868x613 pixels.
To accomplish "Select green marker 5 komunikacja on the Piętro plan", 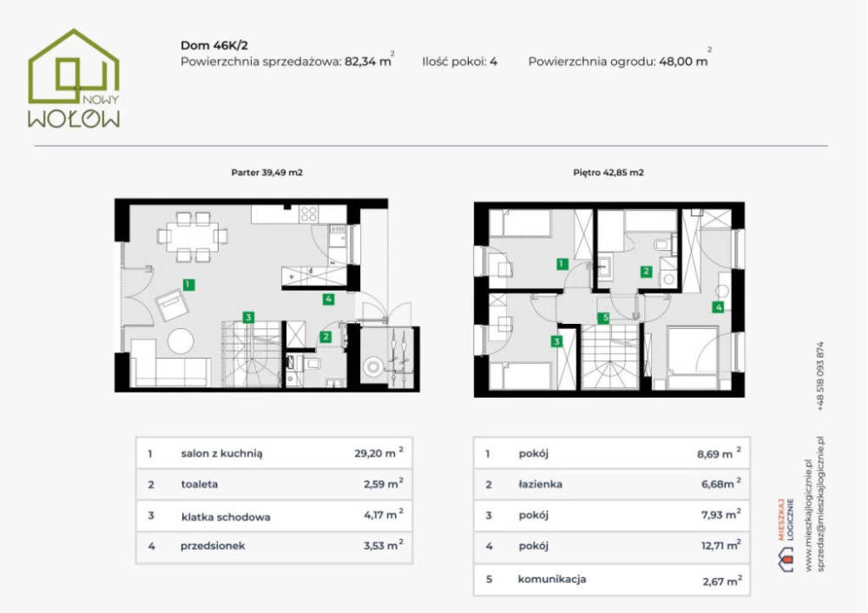I will click(604, 318).
